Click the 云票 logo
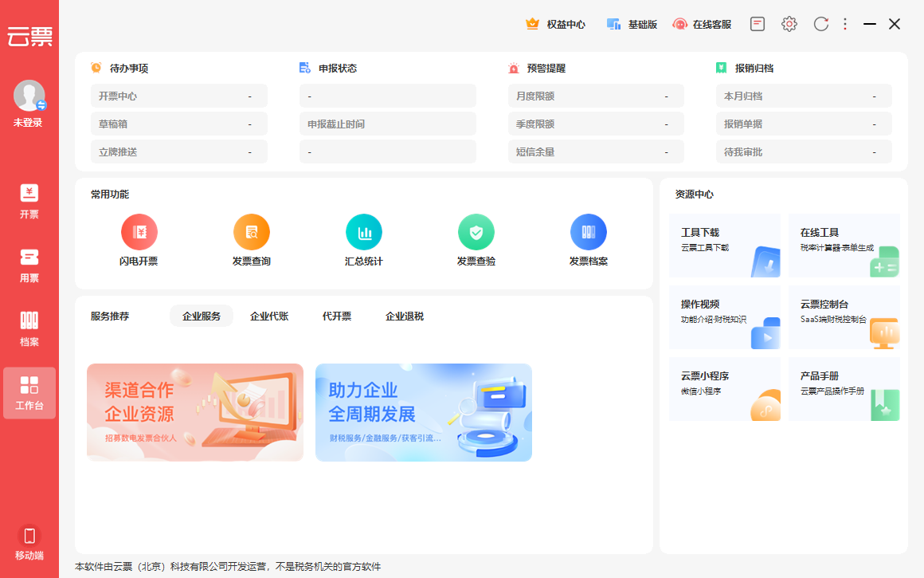This screenshot has height=578, width=924. pos(29,37)
